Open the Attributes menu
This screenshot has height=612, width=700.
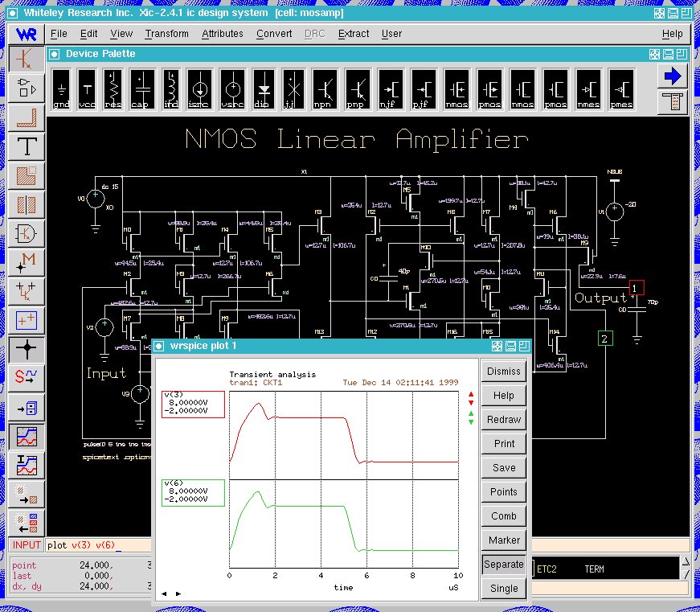point(223,34)
